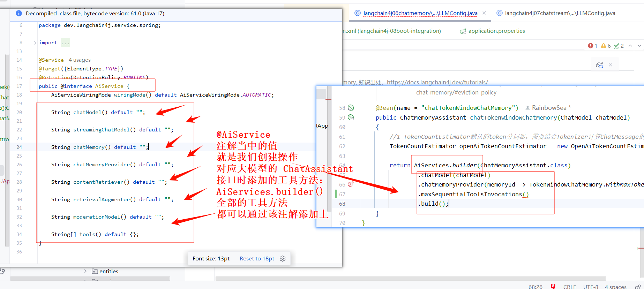This screenshot has height=289, width=644.
Task: Close the langchain4j06chatmemory LLMConfig.java tab
Action: pyautogui.click(x=484, y=13)
